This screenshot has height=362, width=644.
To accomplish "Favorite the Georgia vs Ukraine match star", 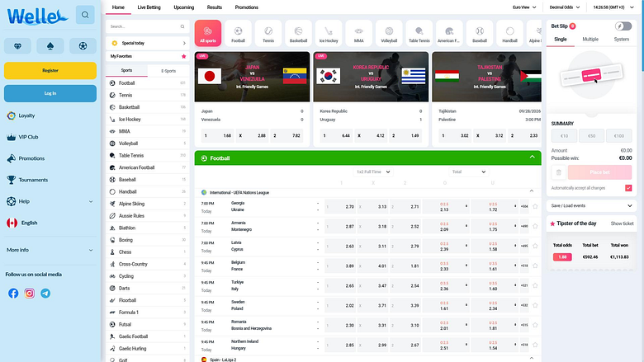I will (535, 206).
